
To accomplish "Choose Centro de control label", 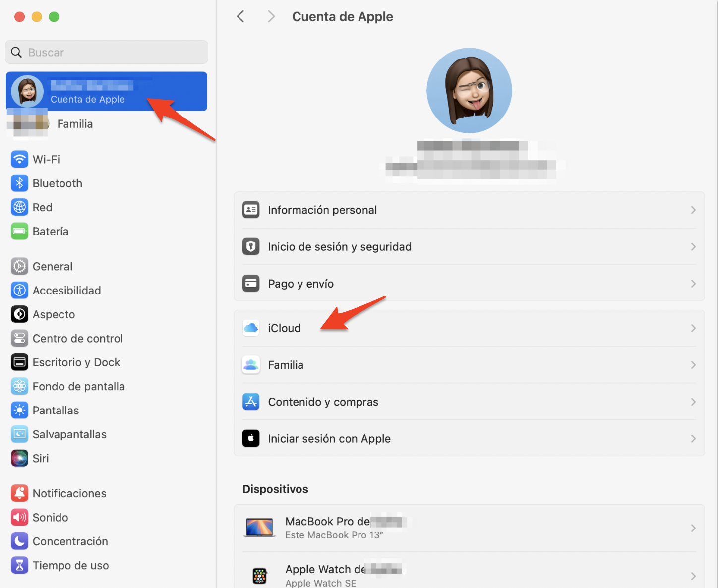I will pos(78,338).
